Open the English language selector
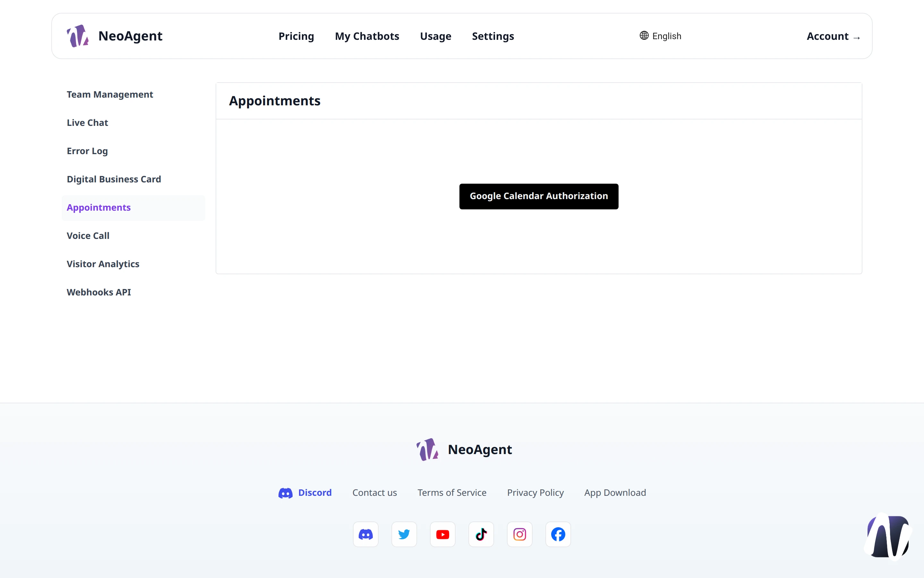Screen dimensions: 924x578 coord(661,36)
